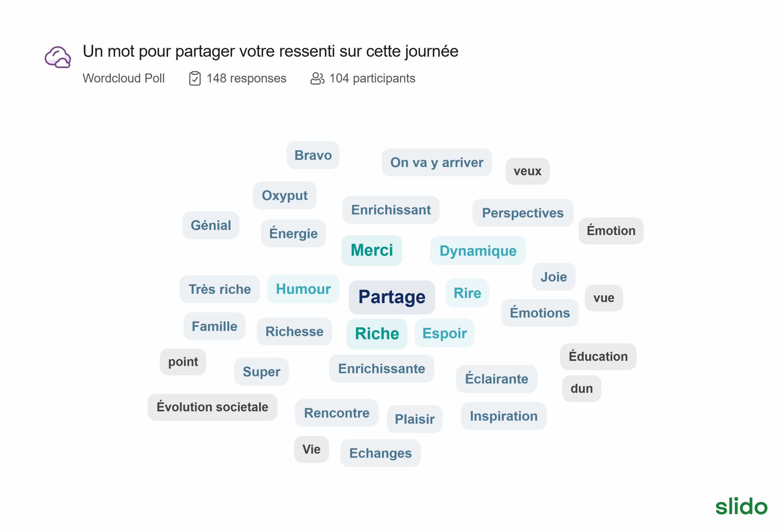
Task: Click the 'Oxyput' word tag
Action: tap(285, 196)
